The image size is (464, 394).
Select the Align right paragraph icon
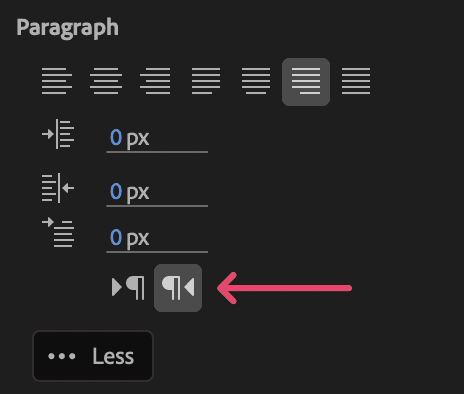tap(155, 81)
